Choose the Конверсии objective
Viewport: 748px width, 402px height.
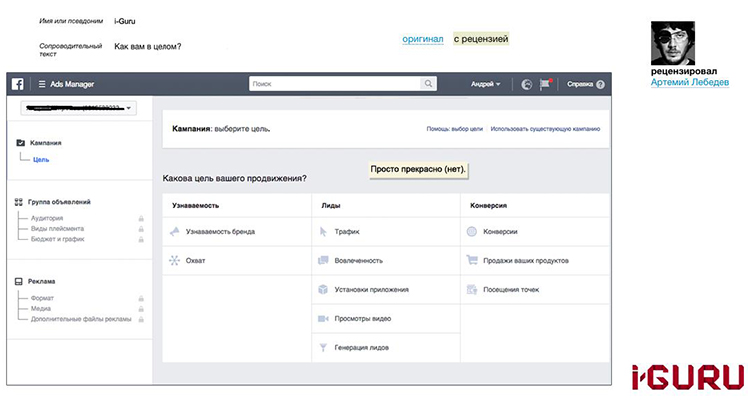(x=500, y=231)
